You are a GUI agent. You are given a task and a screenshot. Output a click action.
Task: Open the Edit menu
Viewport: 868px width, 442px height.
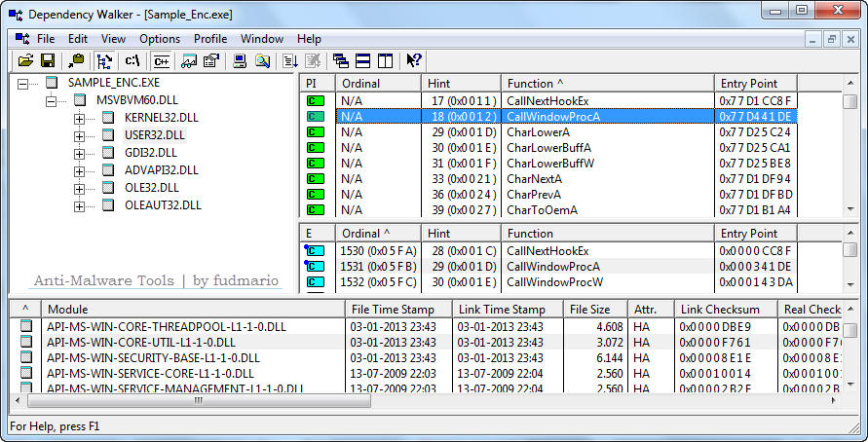point(78,39)
